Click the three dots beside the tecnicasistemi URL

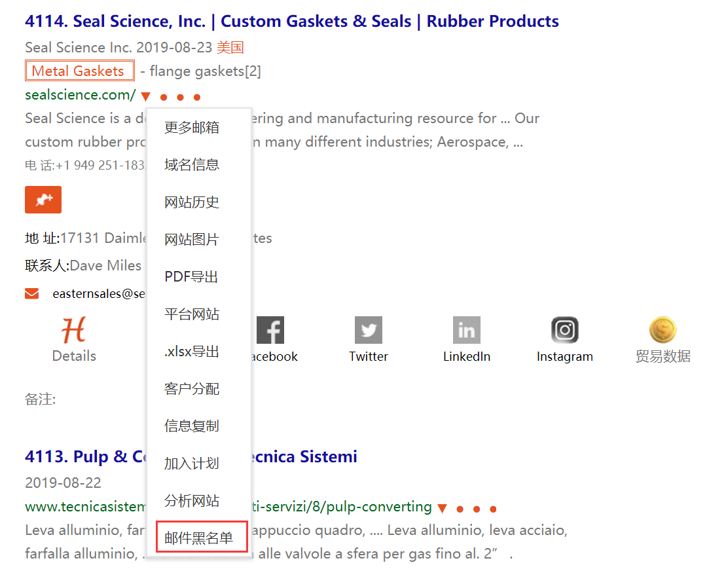coord(477,509)
